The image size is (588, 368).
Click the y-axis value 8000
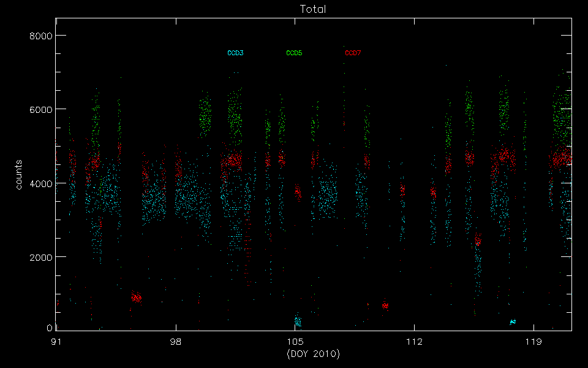(x=41, y=36)
